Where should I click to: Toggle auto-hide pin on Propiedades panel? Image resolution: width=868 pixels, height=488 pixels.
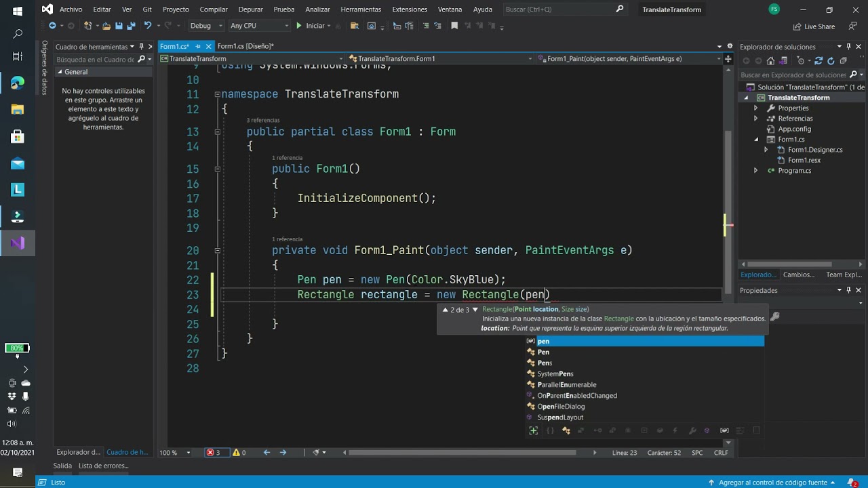point(848,290)
